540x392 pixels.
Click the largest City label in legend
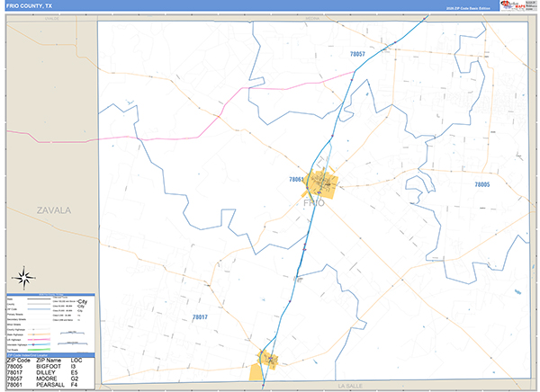[x=83, y=301]
